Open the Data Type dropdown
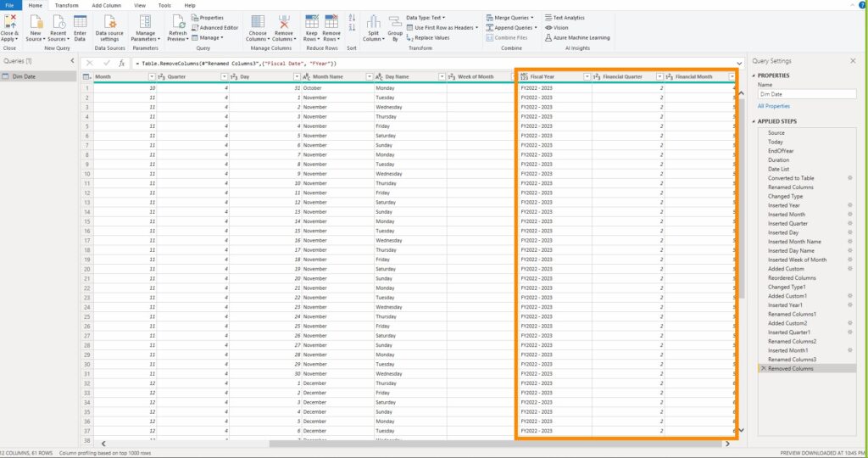This screenshot has width=868, height=458. point(426,18)
